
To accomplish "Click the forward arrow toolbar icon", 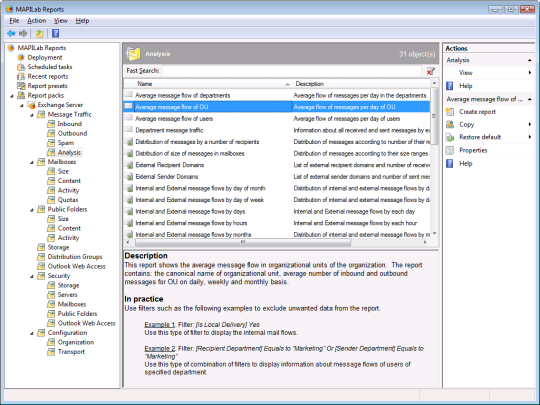I will tap(23, 33).
